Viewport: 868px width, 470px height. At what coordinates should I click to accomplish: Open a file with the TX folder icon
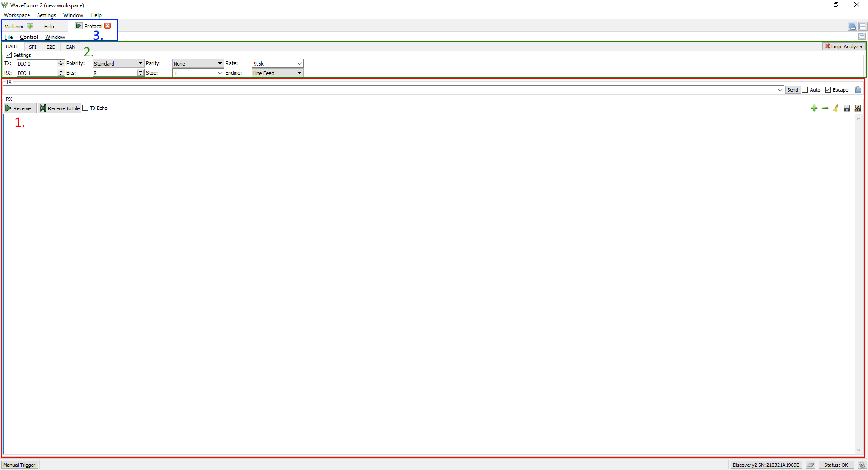[x=858, y=90]
